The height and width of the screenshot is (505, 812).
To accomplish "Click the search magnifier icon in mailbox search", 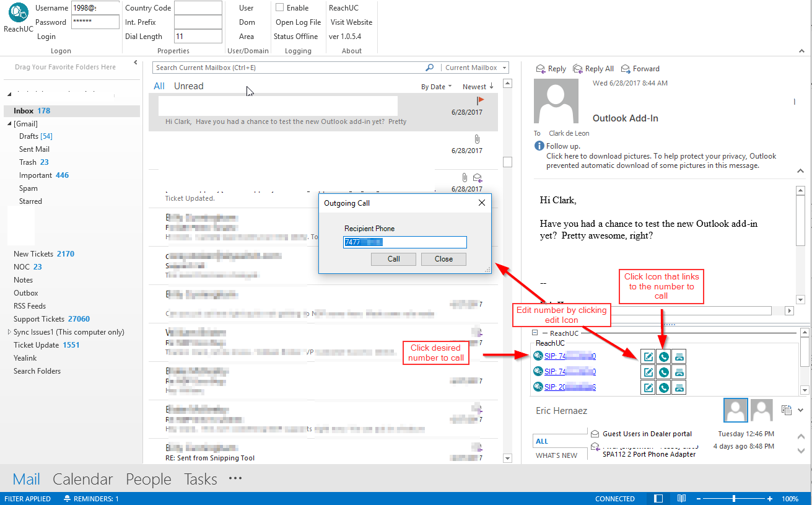I will [430, 68].
